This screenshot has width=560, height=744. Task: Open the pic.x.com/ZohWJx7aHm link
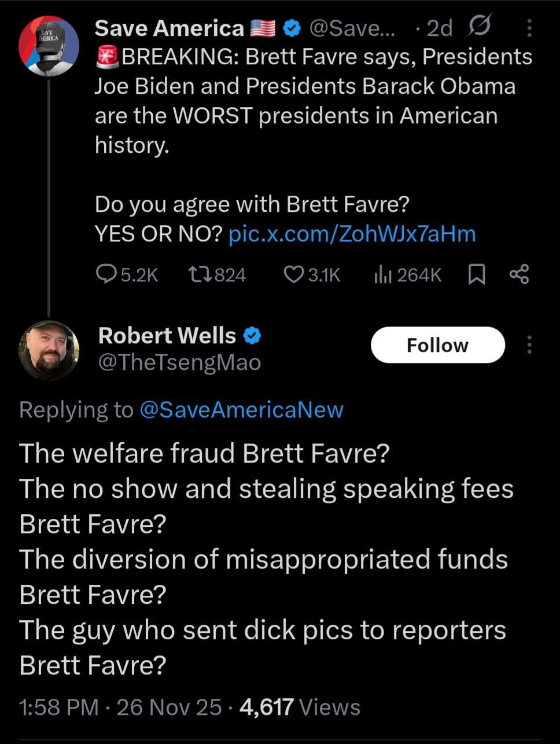pos(352,234)
